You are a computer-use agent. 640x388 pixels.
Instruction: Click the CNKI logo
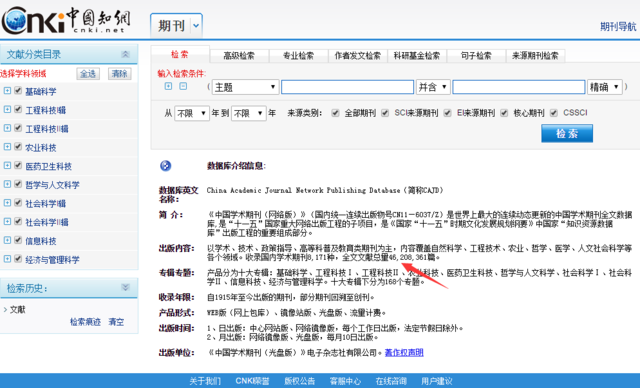(x=66, y=20)
